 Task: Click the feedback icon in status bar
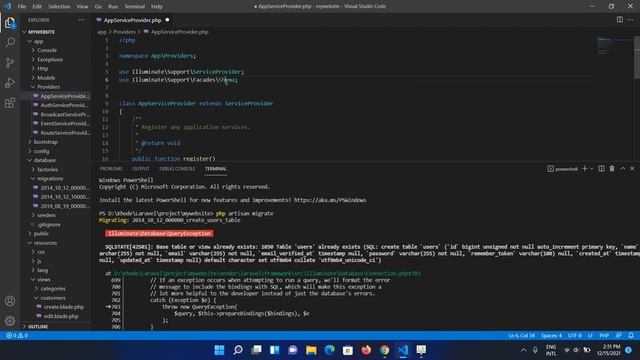pos(619,336)
